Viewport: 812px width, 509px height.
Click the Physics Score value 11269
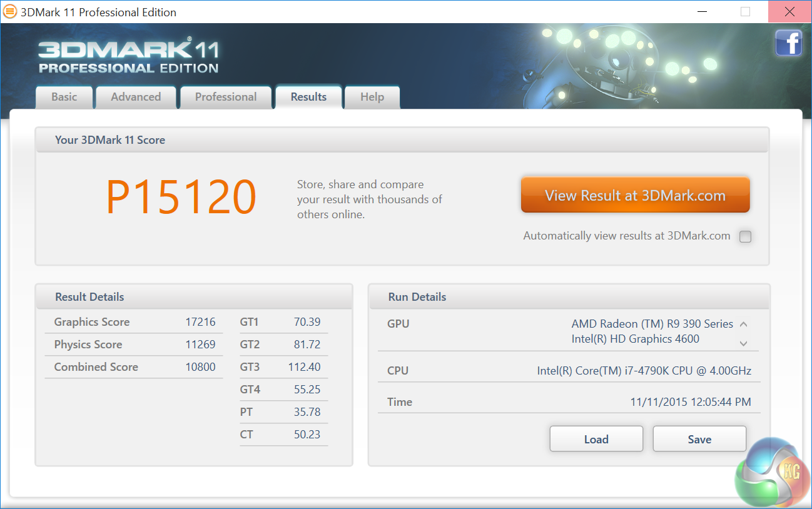(200, 345)
